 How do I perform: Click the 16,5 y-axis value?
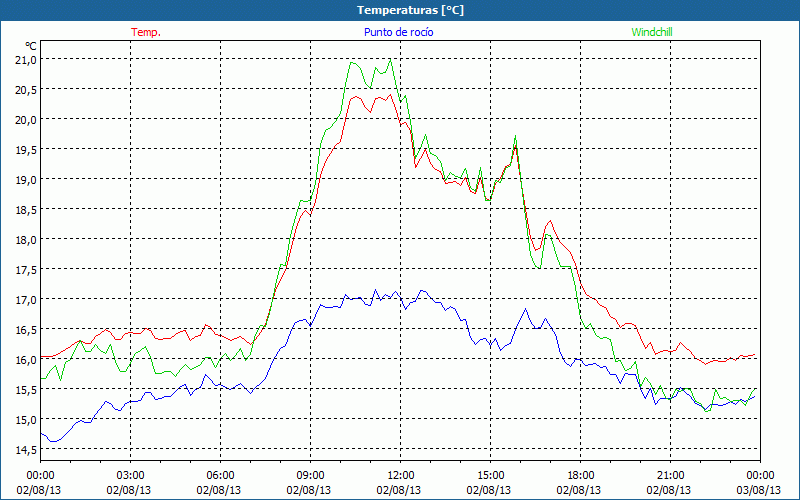tap(26, 330)
